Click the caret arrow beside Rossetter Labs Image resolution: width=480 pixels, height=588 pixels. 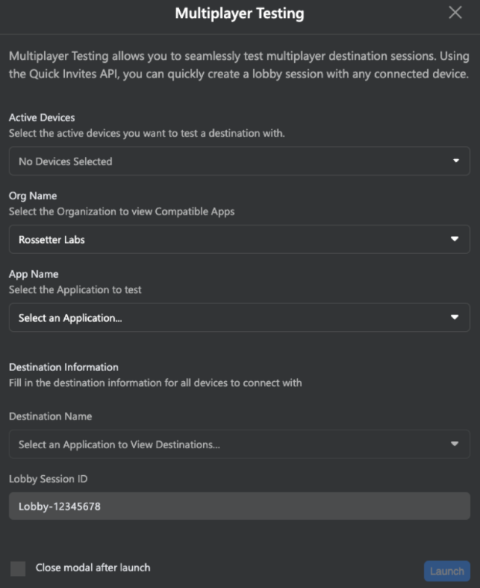[x=454, y=239]
